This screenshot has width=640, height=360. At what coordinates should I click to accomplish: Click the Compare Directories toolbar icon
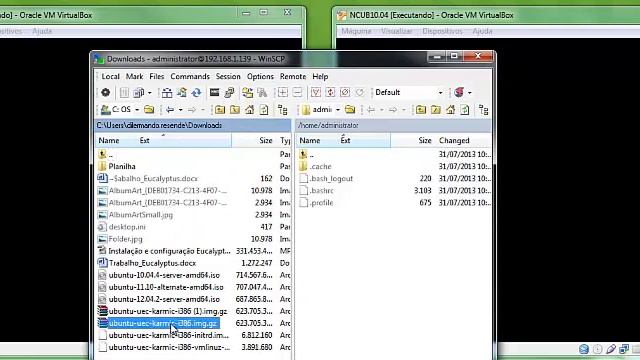click(x=167, y=93)
